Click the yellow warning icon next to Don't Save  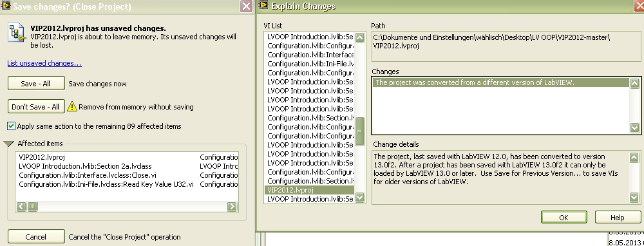[x=72, y=106]
